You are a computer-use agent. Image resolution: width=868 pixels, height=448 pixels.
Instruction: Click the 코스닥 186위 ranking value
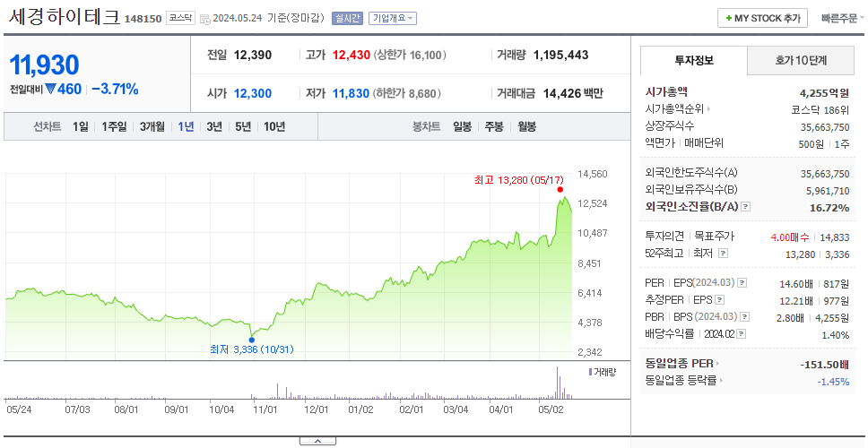820,109
